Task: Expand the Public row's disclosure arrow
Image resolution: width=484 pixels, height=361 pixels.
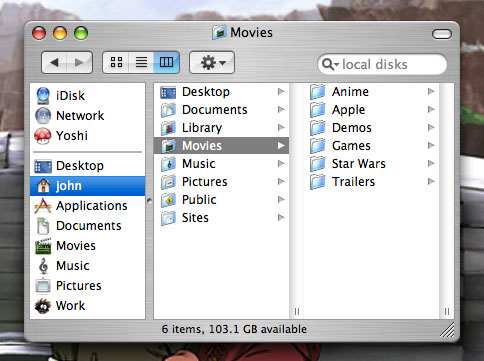Action: (x=281, y=199)
